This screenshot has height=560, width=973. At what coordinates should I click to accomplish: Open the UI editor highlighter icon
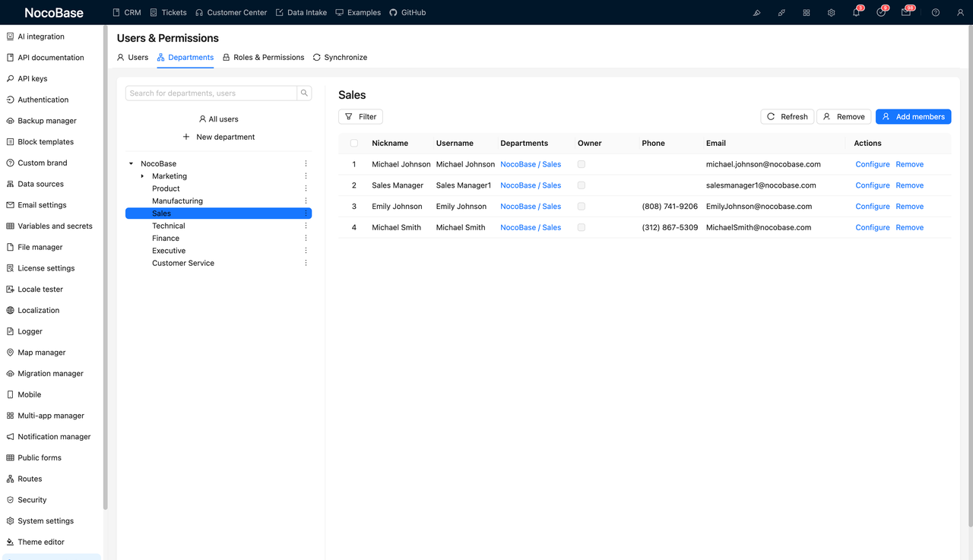(x=756, y=12)
